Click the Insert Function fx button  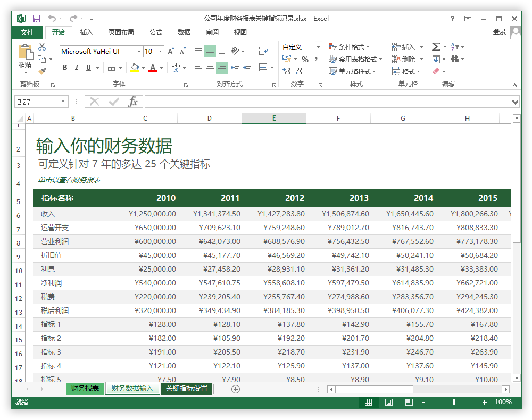[x=132, y=102]
